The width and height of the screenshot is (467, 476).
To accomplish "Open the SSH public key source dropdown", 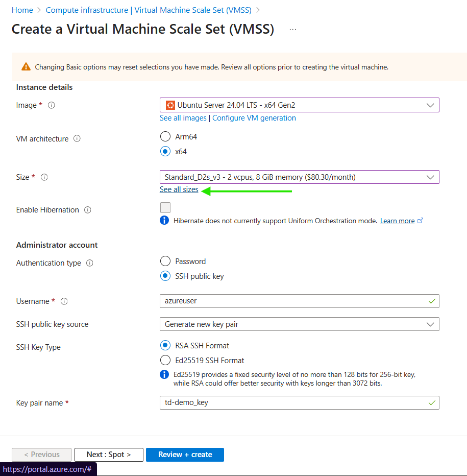I will click(x=299, y=324).
